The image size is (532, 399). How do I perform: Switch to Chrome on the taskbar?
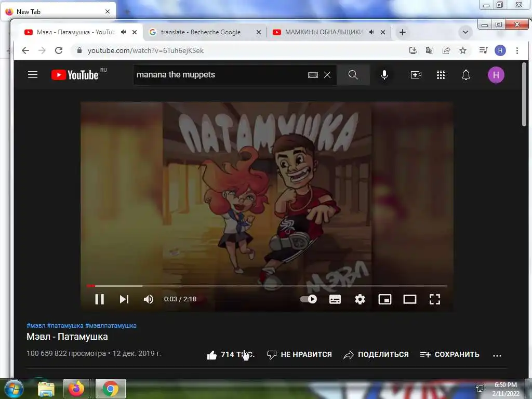[111, 389]
